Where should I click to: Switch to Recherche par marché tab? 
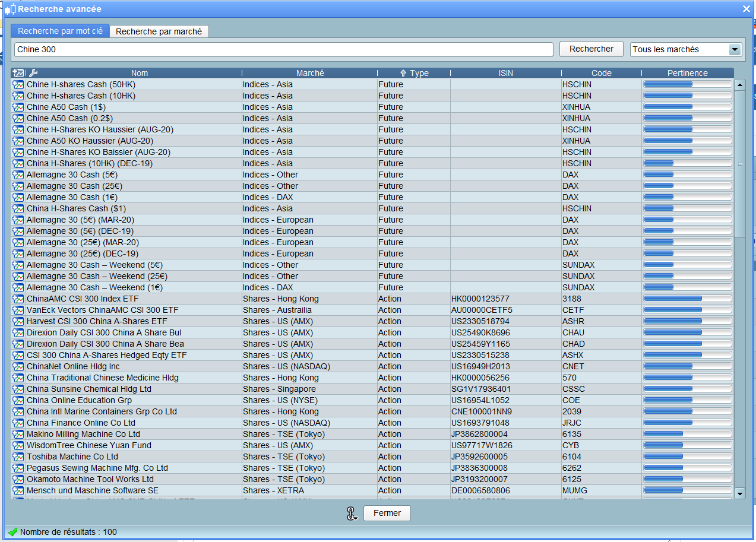[x=159, y=31]
